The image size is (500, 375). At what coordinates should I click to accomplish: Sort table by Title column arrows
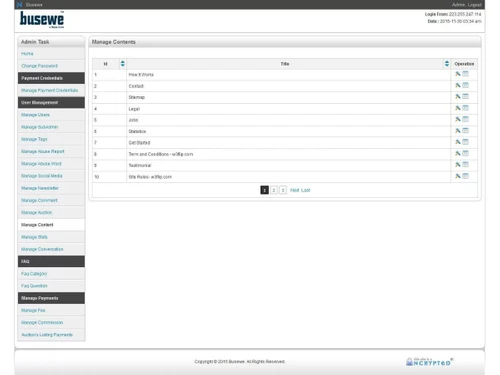coord(447,64)
